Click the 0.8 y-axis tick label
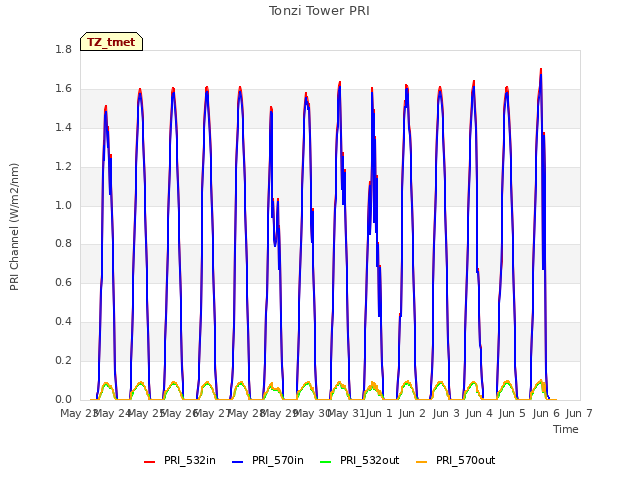The height and width of the screenshot is (480, 640). coord(63,244)
